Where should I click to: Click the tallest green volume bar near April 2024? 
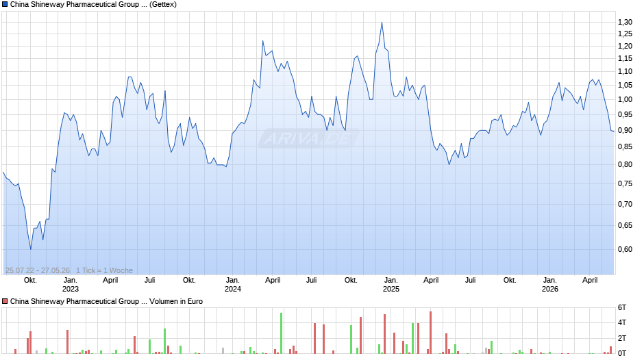pos(282,333)
